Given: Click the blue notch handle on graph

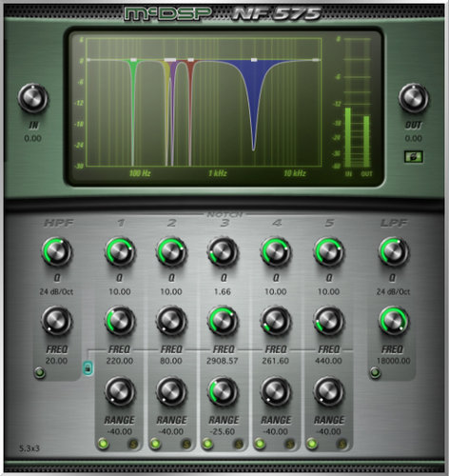Looking at the screenshot, I should (x=254, y=60).
